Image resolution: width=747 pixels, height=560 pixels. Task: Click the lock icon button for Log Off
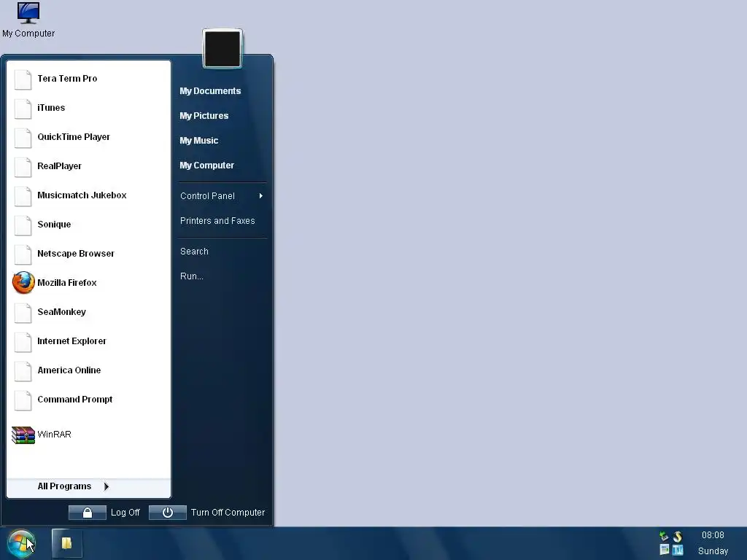pyautogui.click(x=88, y=513)
